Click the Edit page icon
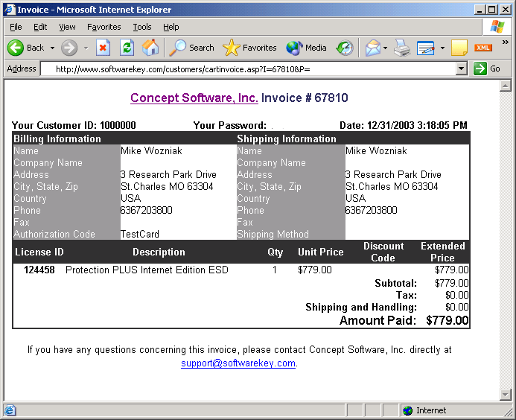The width and height of the screenshot is (516, 420). pos(425,48)
